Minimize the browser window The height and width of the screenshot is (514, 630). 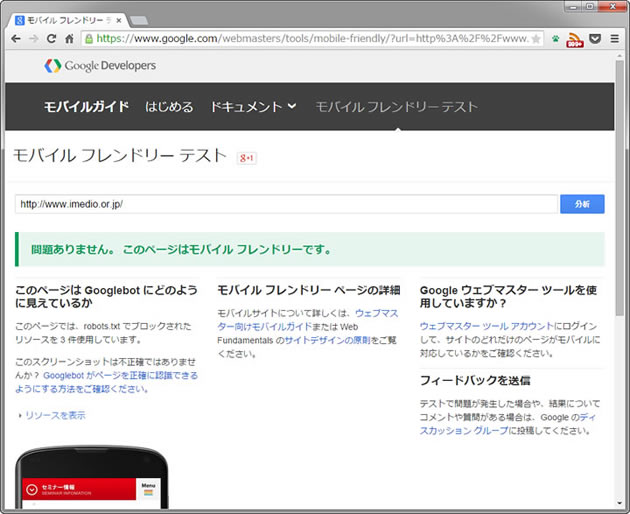[x=574, y=6]
